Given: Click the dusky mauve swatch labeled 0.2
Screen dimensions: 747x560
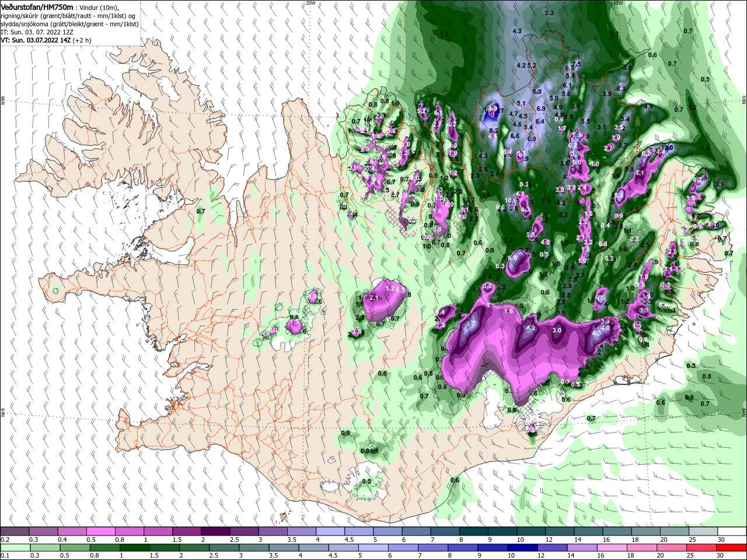Looking at the screenshot, I should coord(14,531).
